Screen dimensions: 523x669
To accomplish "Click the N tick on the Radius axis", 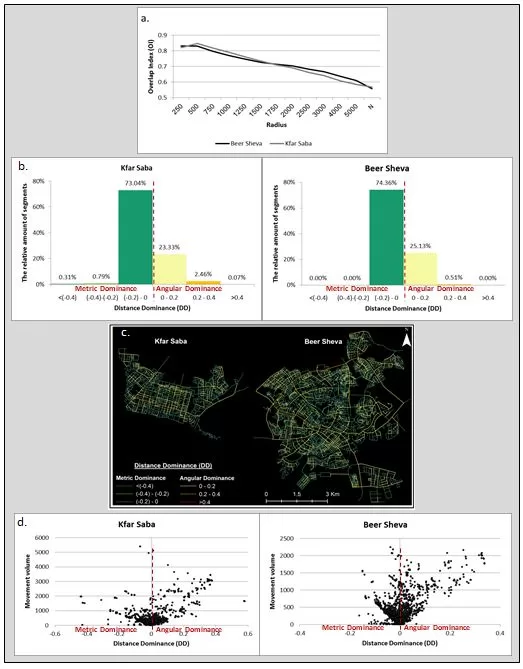I will 371,106.
